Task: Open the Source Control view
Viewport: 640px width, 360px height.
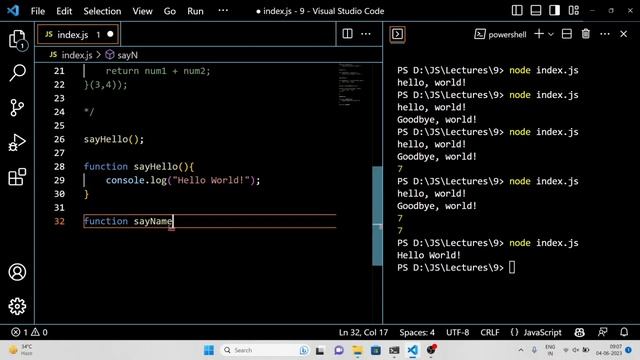Action: [x=17, y=108]
